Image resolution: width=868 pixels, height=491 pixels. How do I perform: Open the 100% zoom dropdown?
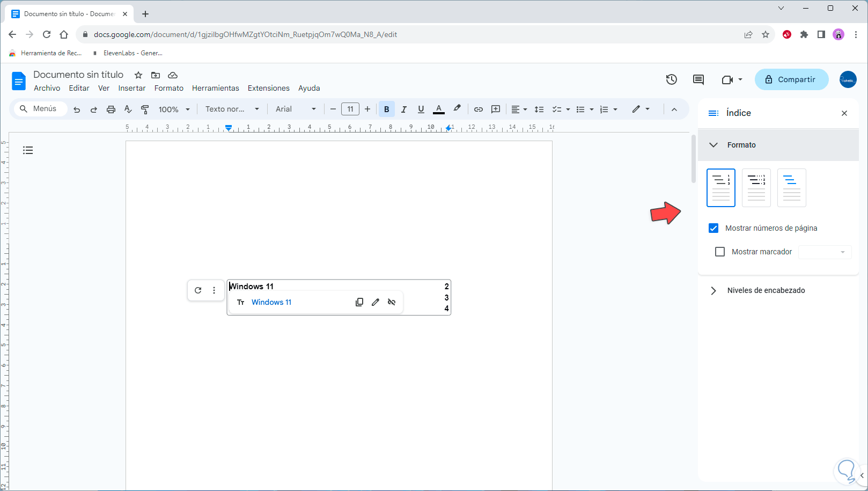click(x=174, y=109)
